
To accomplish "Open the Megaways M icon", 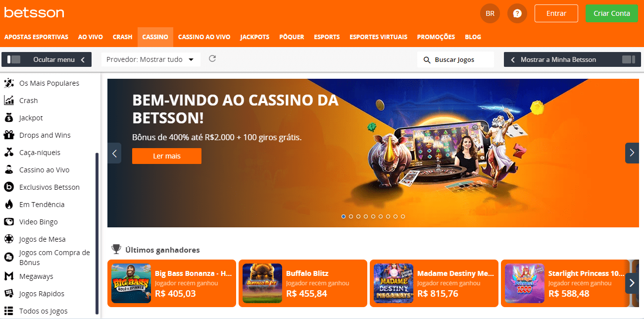I will [x=9, y=276].
